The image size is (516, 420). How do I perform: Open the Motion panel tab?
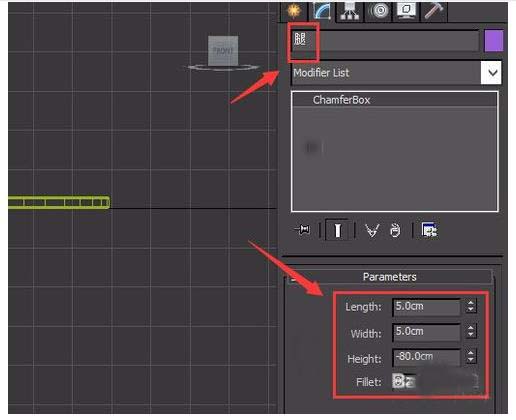tap(379, 11)
